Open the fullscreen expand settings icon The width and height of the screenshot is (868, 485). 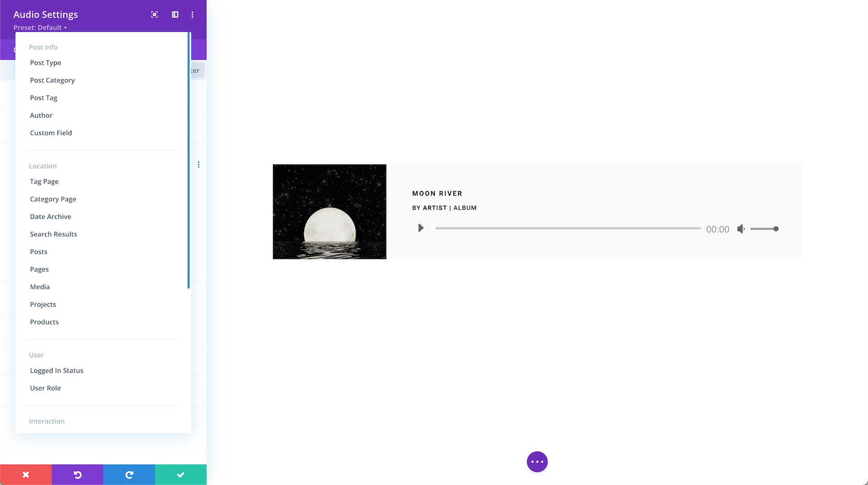[x=154, y=14]
